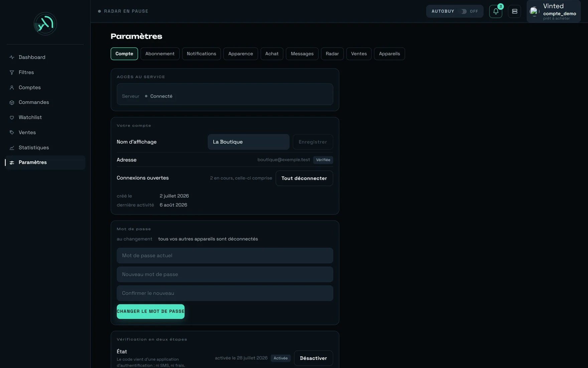Open Statistiques in the sidebar

click(45, 148)
